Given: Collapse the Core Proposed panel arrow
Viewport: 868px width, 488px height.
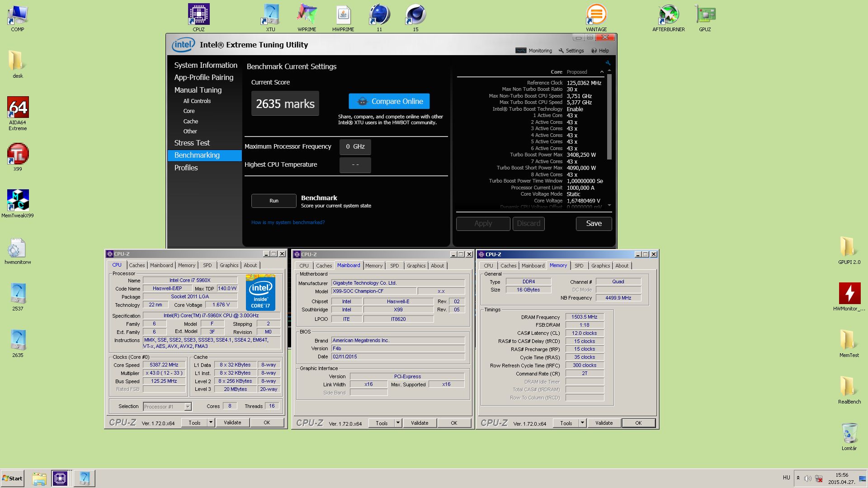Looking at the screenshot, I should 602,72.
